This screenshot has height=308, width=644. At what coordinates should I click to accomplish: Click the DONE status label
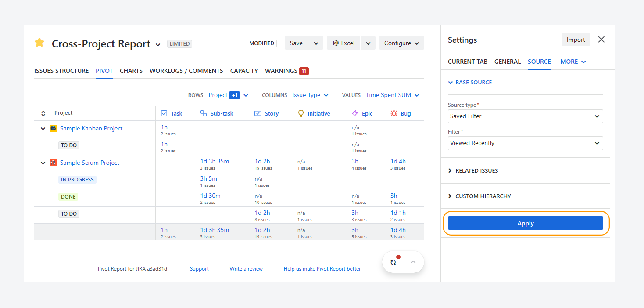click(x=68, y=197)
